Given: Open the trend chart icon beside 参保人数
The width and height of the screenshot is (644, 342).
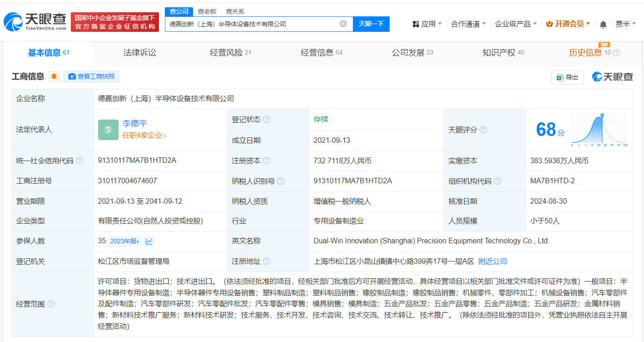Looking at the screenshot, I should 149,241.
